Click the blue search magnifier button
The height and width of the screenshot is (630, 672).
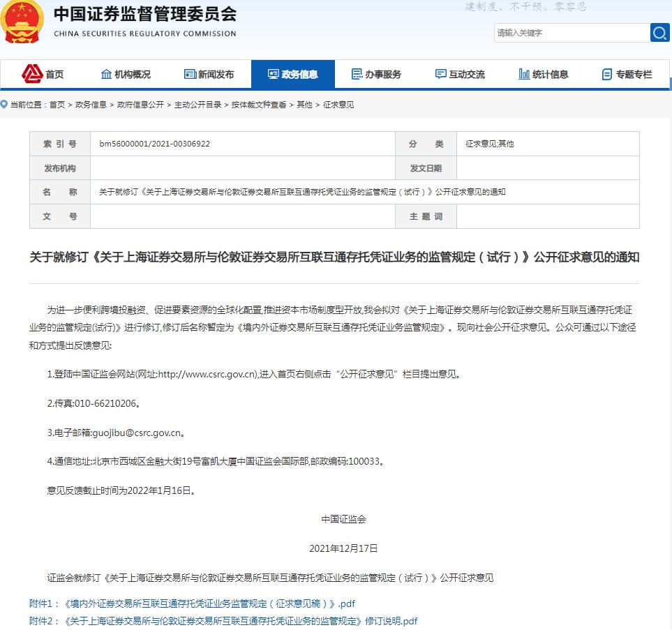pyautogui.click(x=659, y=33)
